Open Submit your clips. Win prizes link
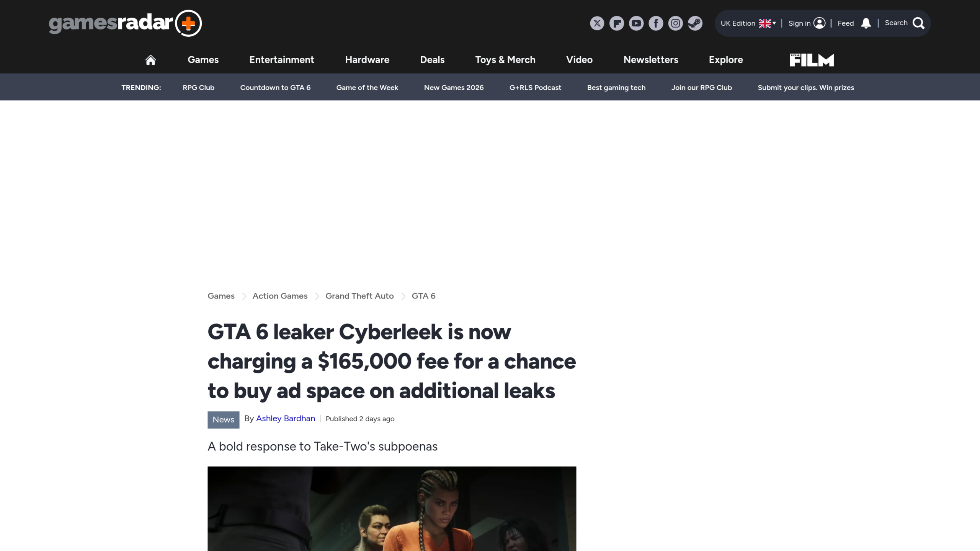Image resolution: width=980 pixels, height=551 pixels. pyautogui.click(x=806, y=88)
